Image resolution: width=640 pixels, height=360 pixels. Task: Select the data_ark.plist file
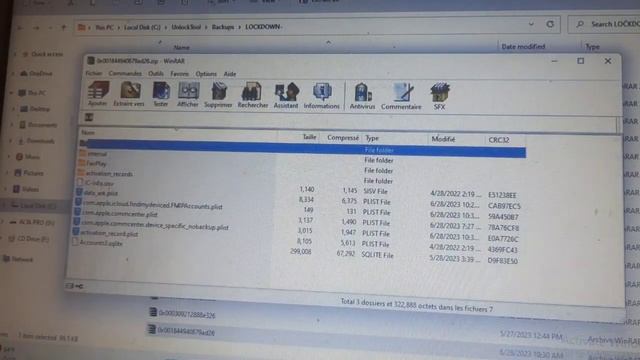[97, 193]
